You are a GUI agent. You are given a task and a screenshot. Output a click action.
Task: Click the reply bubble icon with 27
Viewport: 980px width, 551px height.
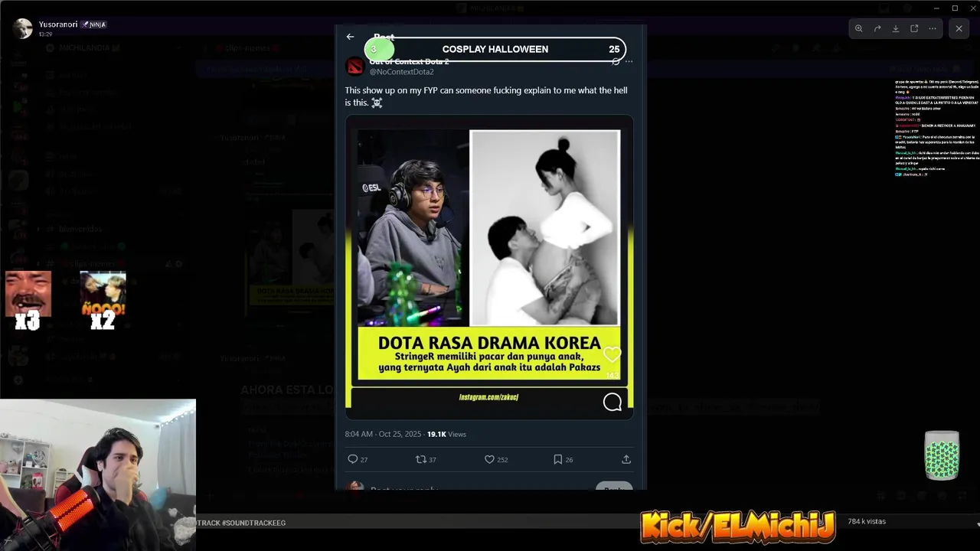click(353, 459)
